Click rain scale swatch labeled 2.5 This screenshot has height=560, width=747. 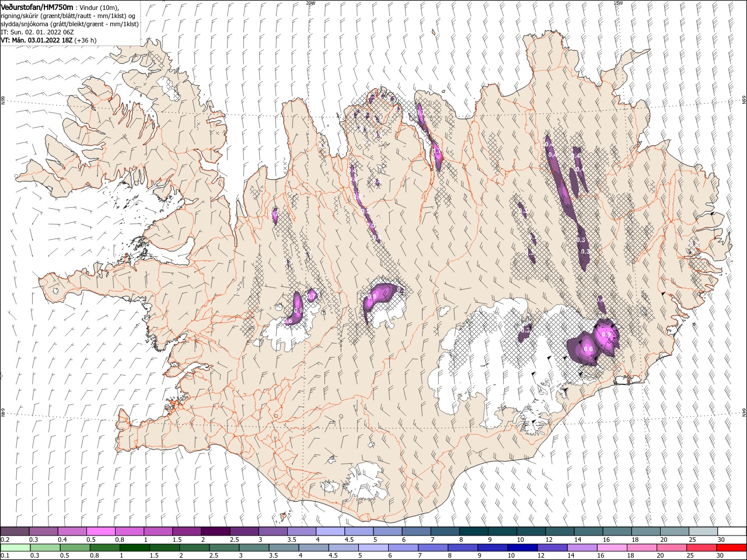(224, 548)
